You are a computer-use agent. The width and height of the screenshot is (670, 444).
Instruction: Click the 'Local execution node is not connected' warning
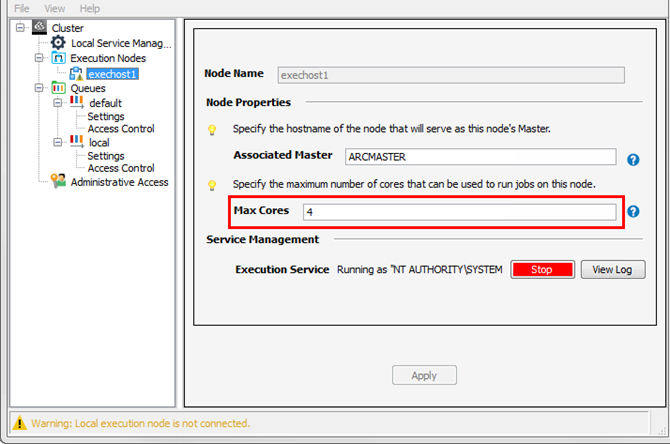[141, 423]
